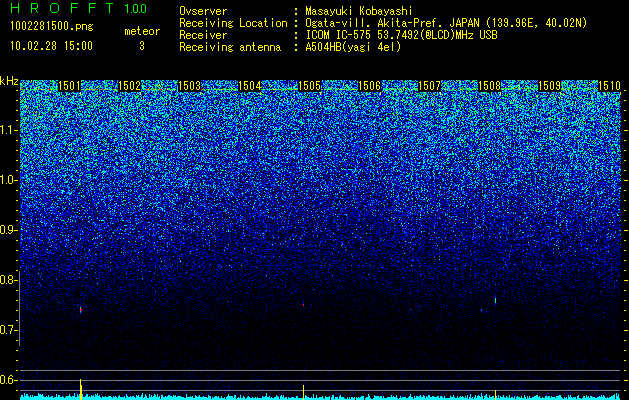Click the 1508 time marker
This screenshot has height=400, width=629.
[490, 86]
